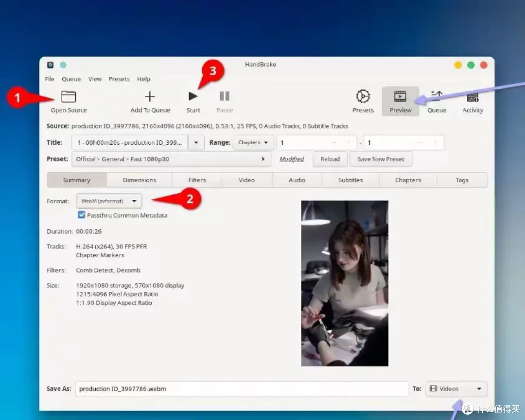Open the Title selection dropdown arrow

[196, 142]
